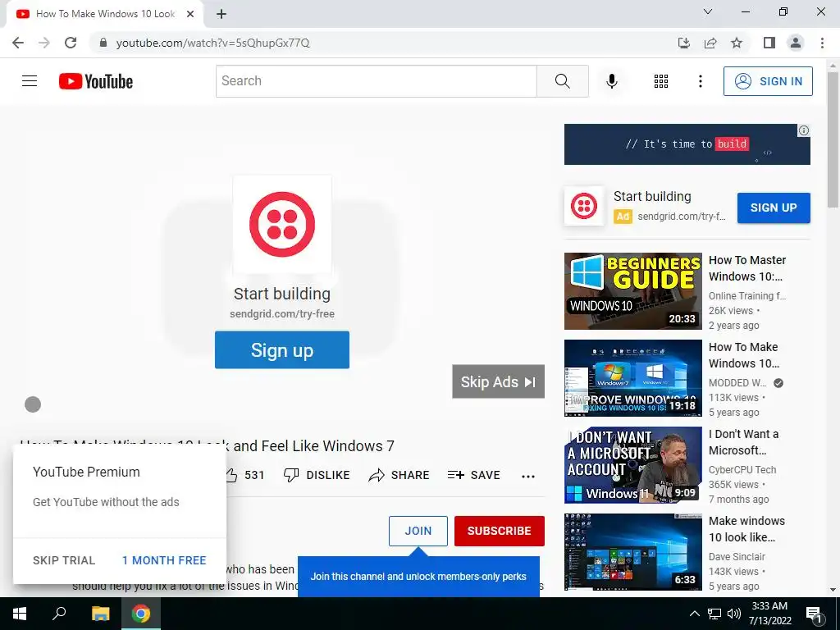Click the JOIN channel button
The image size is (840, 630).
tap(418, 531)
